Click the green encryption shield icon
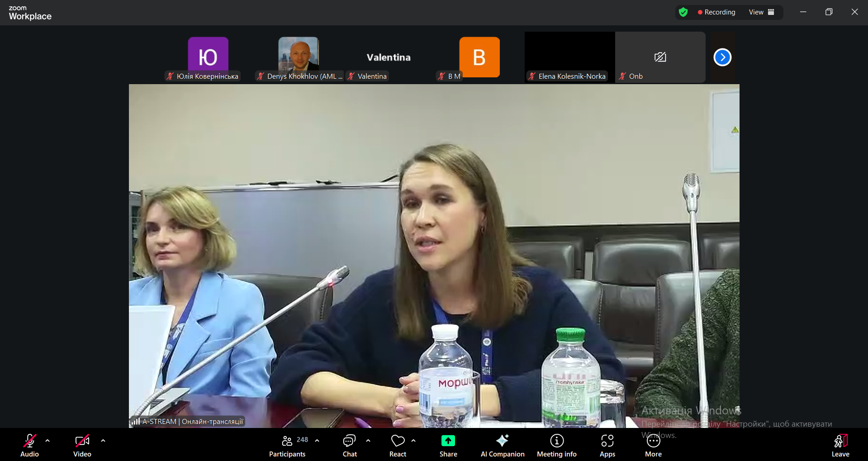The height and width of the screenshot is (461, 868). [x=683, y=12]
